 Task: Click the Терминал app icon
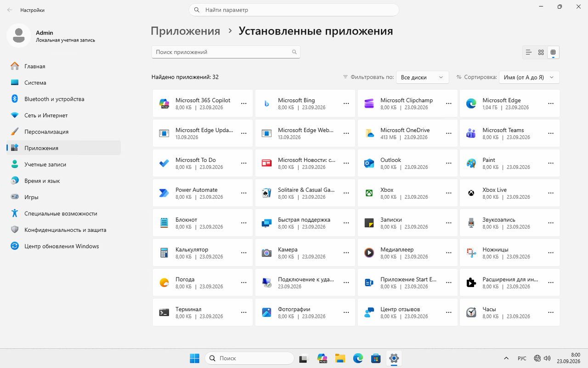coord(164,313)
